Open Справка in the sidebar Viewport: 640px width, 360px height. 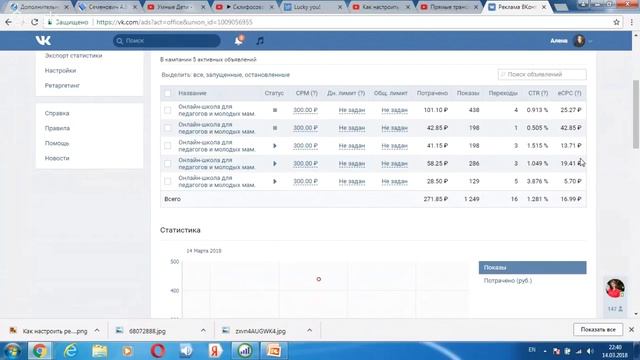57,113
